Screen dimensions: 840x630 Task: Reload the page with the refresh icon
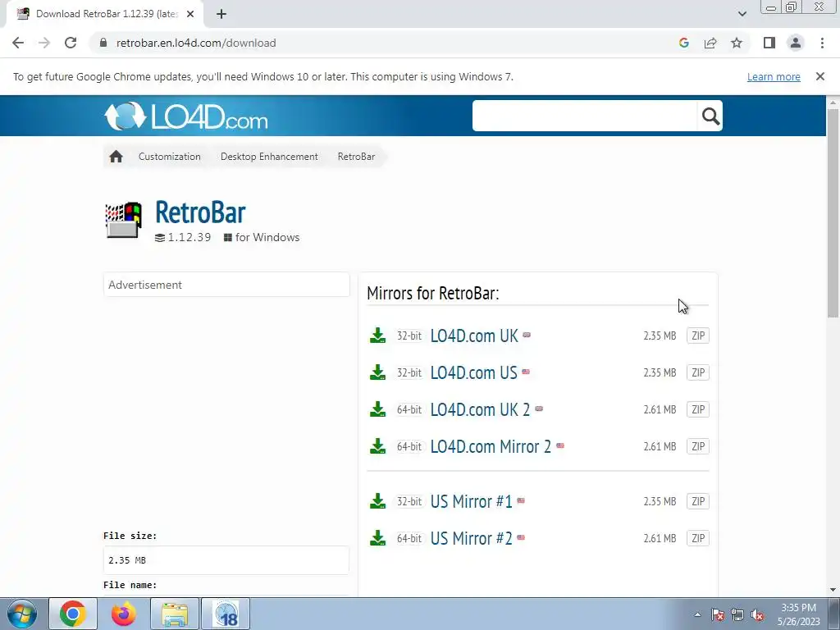[x=71, y=43]
